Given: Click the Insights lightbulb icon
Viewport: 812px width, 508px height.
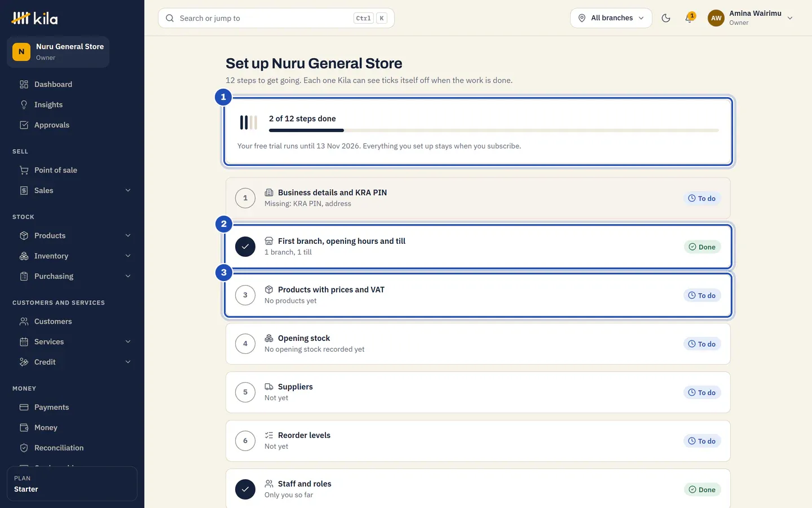Looking at the screenshot, I should point(24,104).
